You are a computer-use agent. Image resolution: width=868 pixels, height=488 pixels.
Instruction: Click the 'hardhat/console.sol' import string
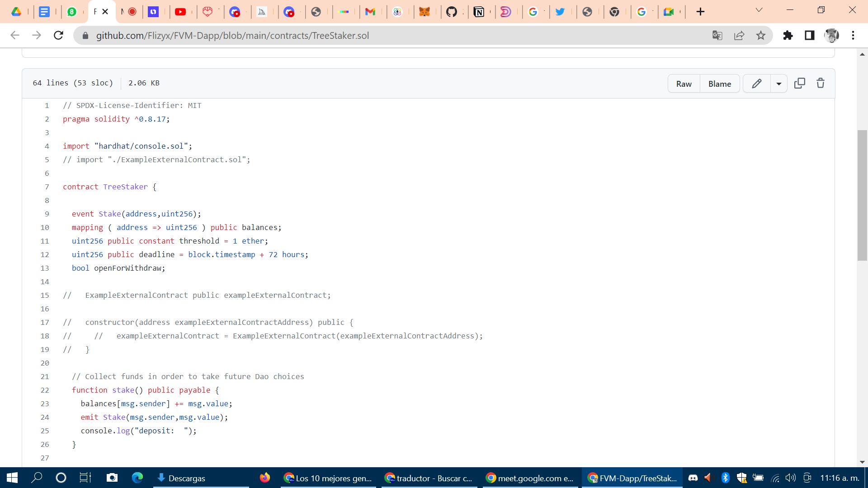(x=141, y=146)
